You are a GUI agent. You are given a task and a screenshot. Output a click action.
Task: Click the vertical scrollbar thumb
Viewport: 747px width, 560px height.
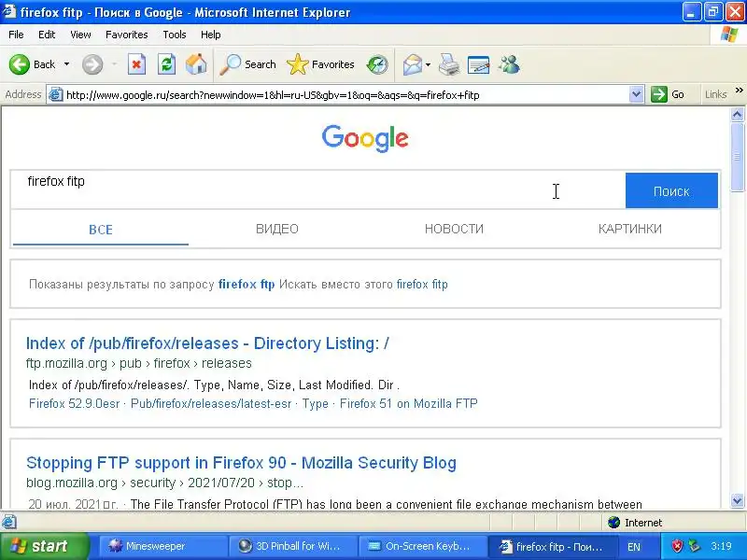737,157
